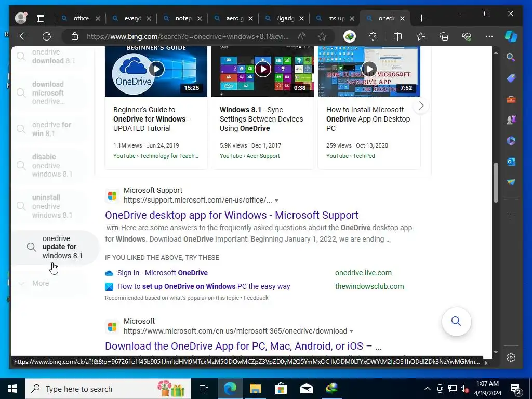Screen dimensions: 532x399
Task: Open the Extensions puzzle icon
Action: pos(373,36)
